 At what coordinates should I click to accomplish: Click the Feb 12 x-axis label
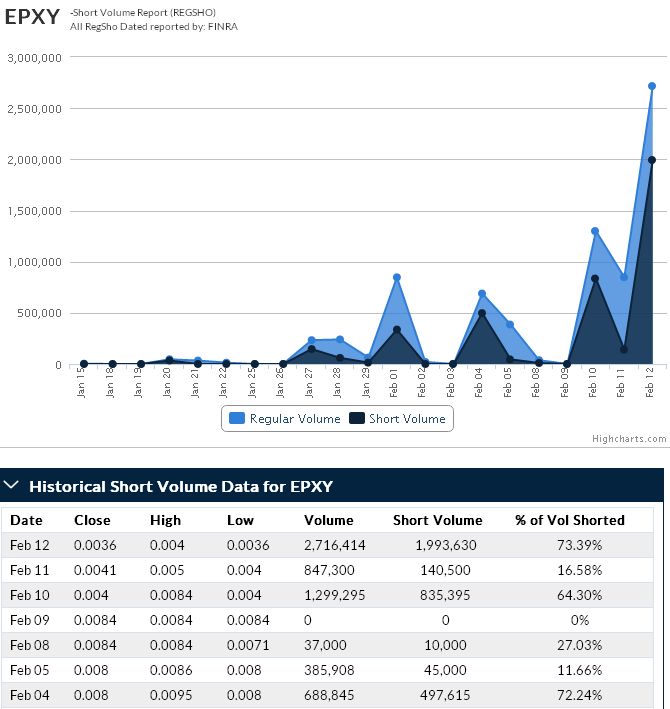[650, 383]
